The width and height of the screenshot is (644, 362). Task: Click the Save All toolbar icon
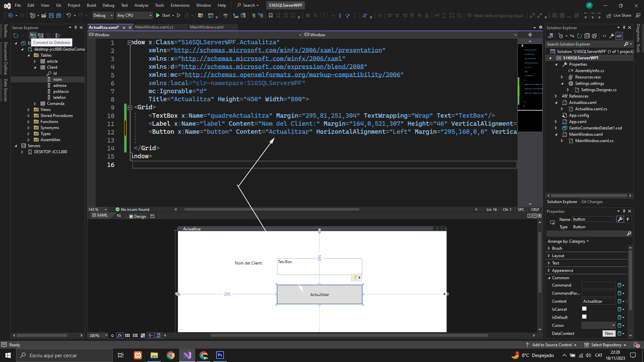58,15
